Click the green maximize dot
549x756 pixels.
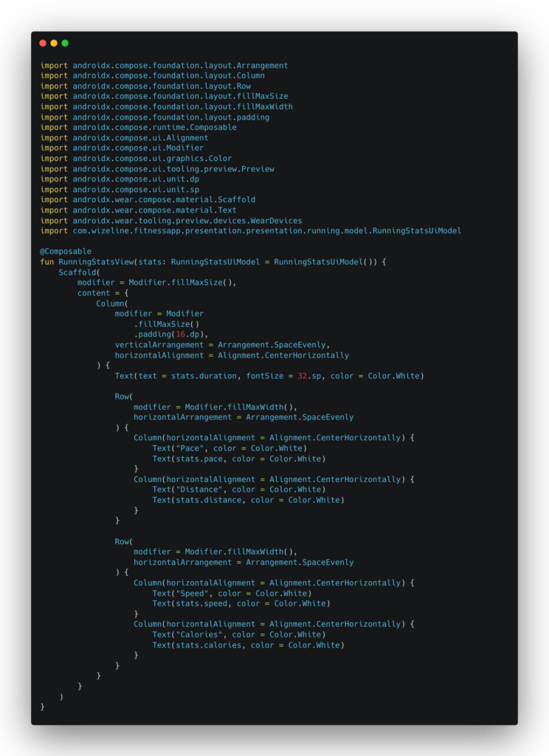65,44
